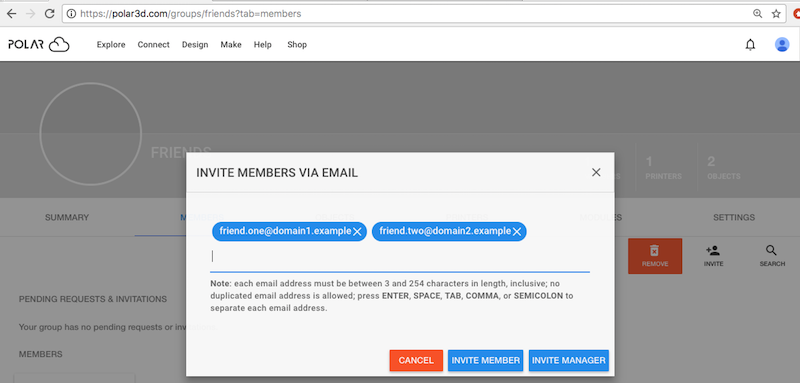Go back with the browser arrow

pos(11,14)
